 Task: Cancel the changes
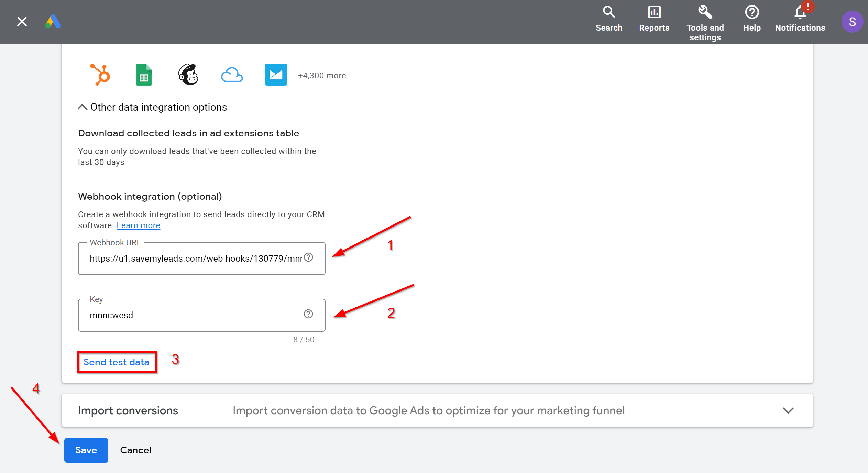[135, 450]
